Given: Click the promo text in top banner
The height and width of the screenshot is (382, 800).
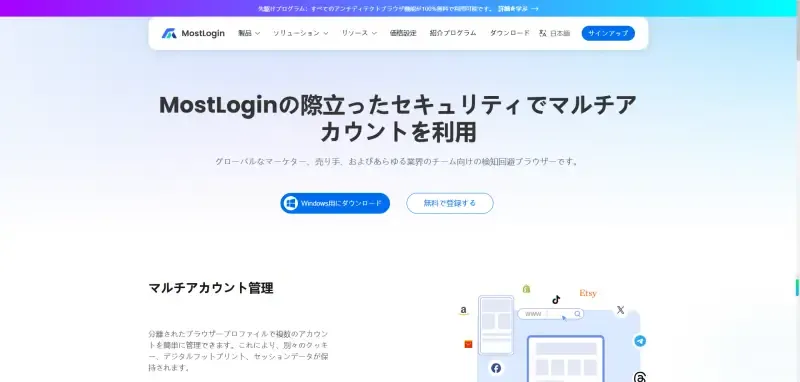Looking at the screenshot, I should (x=376, y=9).
